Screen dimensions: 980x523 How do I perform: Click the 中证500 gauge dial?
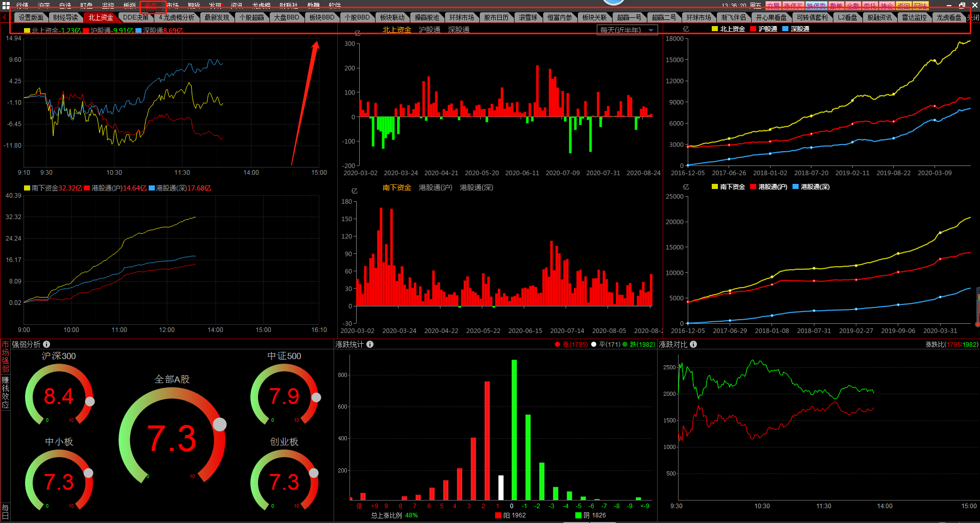[285, 394]
